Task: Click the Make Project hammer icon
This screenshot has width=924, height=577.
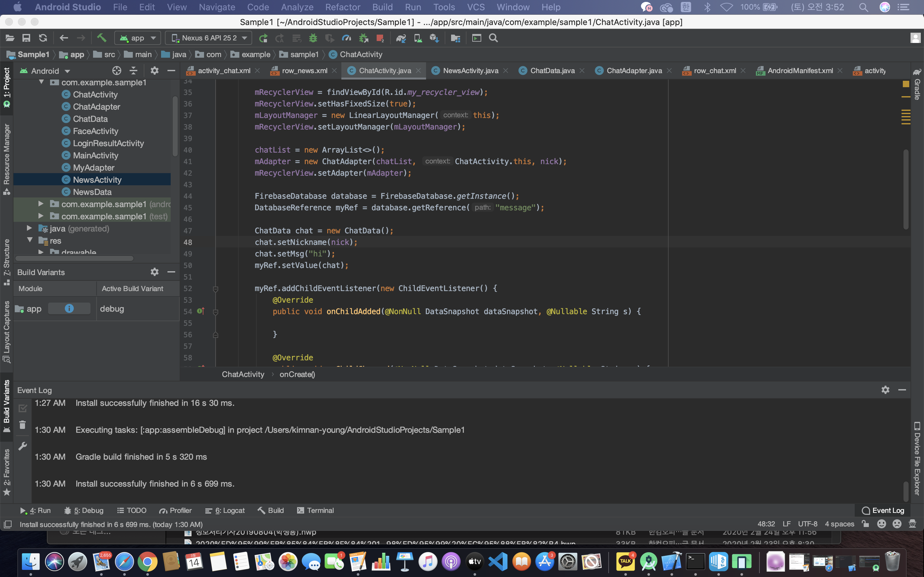Action: (101, 38)
